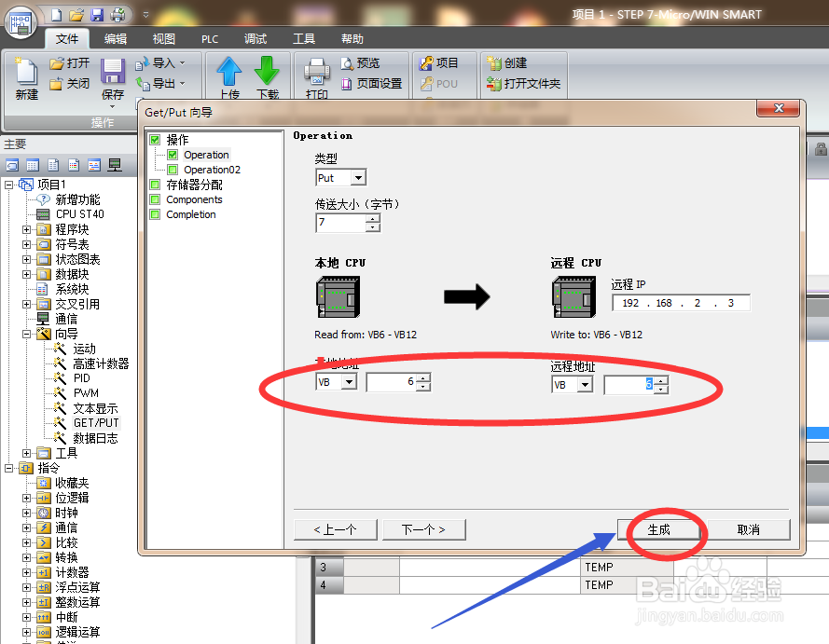Screen dimensions: 829x644
Task: Click 页面设置 (Page setup) in the ribbon
Action: (x=371, y=84)
